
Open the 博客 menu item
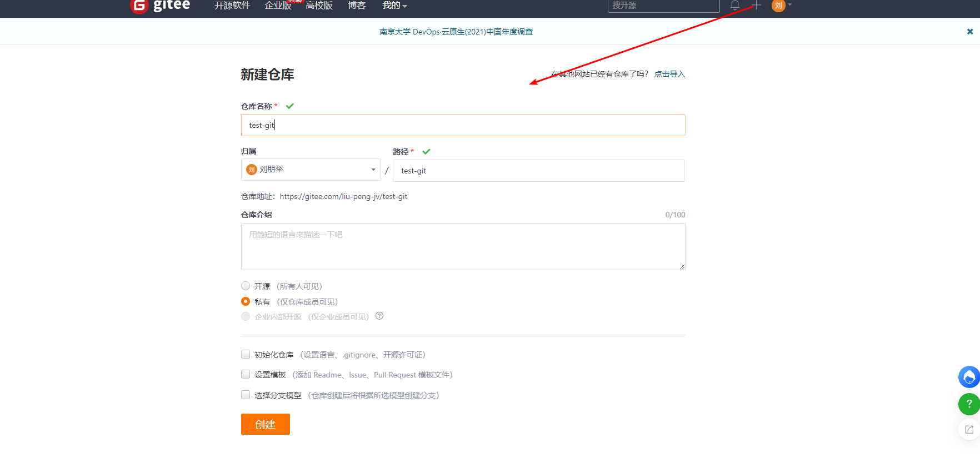357,6
